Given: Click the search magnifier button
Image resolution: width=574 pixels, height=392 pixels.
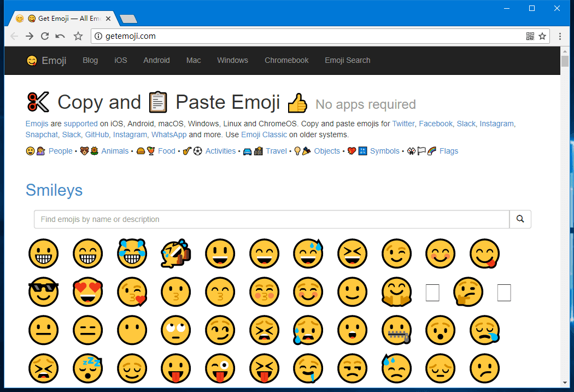Looking at the screenshot, I should click(520, 219).
